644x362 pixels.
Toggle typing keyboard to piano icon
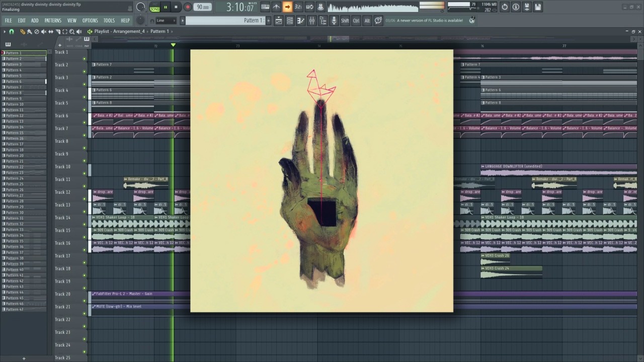coord(265,7)
